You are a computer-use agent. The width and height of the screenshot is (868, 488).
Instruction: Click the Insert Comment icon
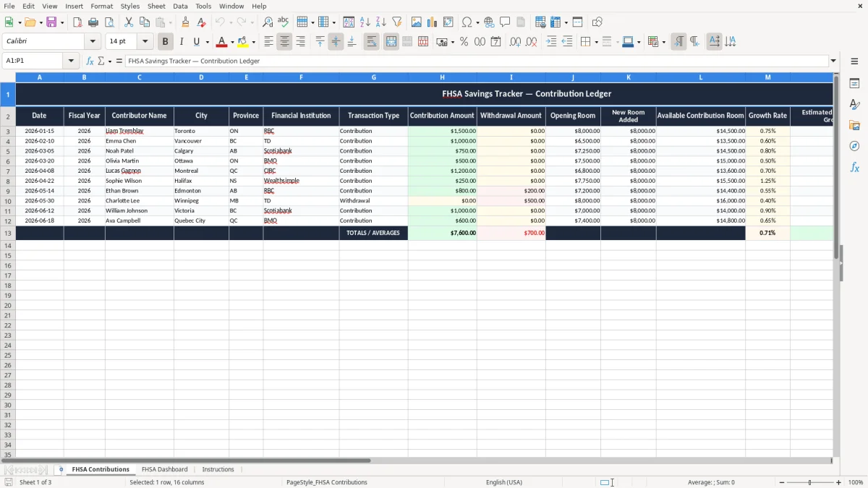(506, 22)
